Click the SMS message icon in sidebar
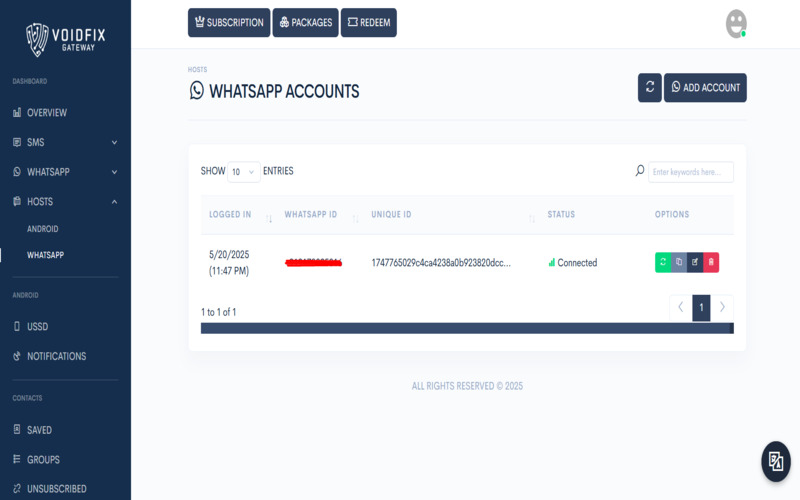The height and width of the screenshot is (500, 800). pyautogui.click(x=17, y=142)
